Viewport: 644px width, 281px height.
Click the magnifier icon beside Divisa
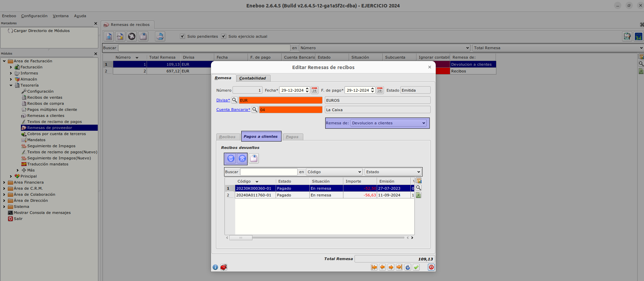point(235,100)
